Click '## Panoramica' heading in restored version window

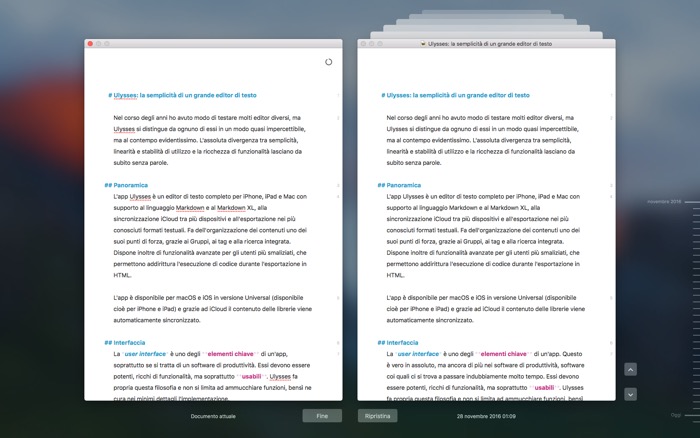(399, 185)
